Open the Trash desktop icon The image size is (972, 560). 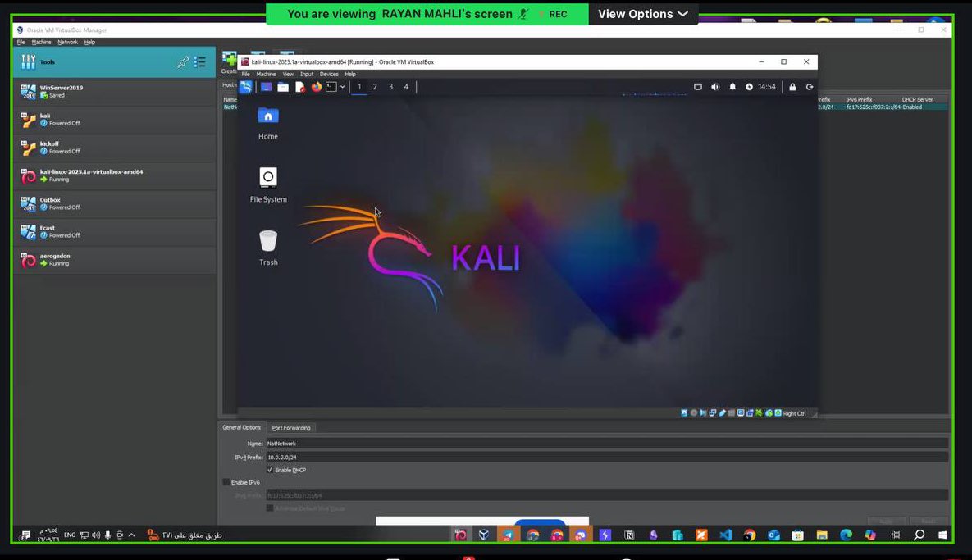point(267,248)
